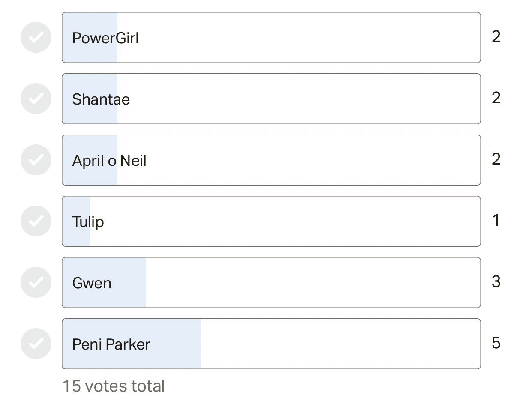This screenshot has height=401, width=532.
Task: Click the vote count 2 beside Shantae
Action: (496, 99)
